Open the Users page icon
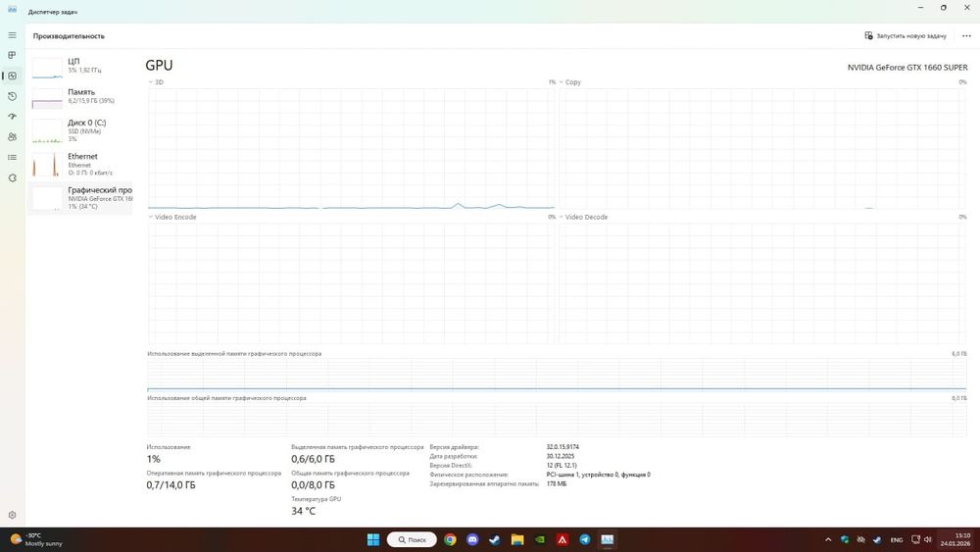The width and height of the screenshot is (980, 552). pos(12,137)
